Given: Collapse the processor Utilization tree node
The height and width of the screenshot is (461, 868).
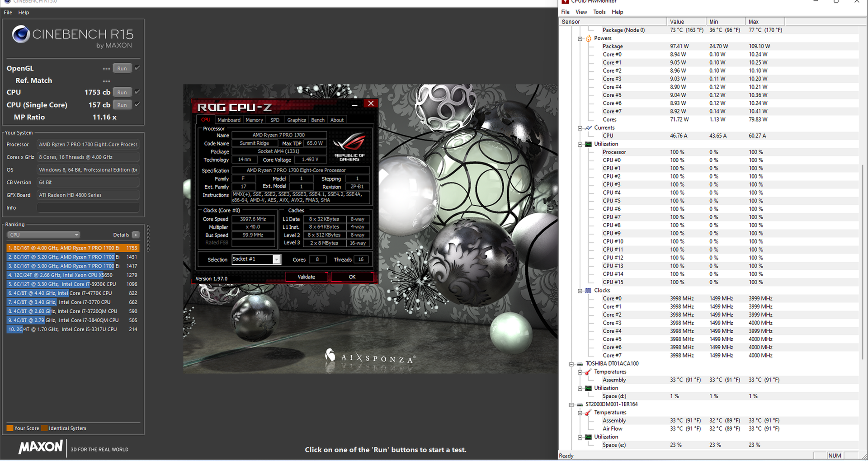Looking at the screenshot, I should point(580,145).
